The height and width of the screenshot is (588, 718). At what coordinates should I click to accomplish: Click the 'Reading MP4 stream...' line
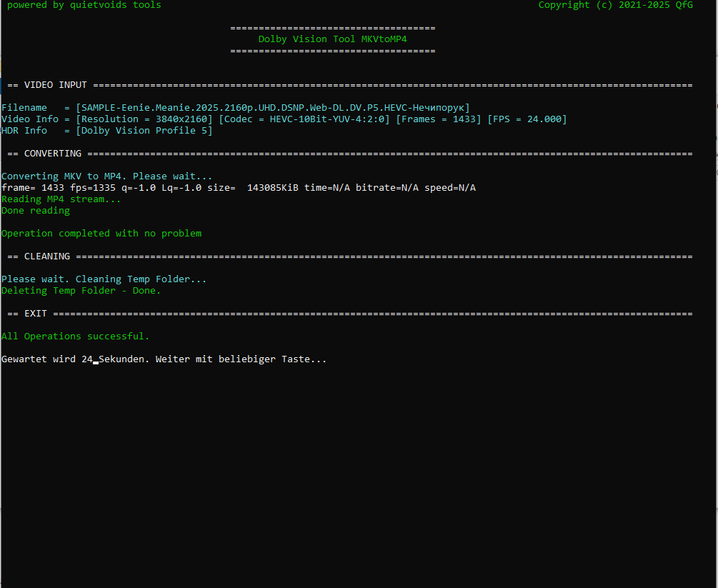click(61, 199)
